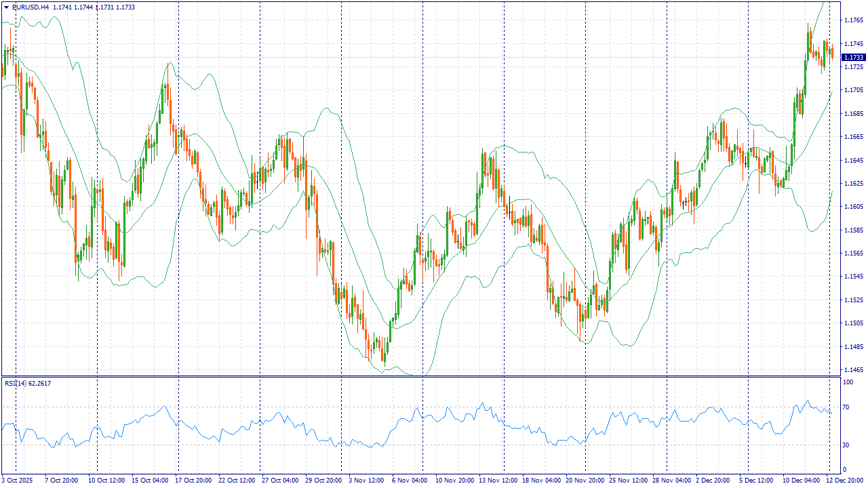Click the highlighted 1.1733 current price tag
Image resolution: width=868 pixels, height=488 pixels.
pos(854,58)
